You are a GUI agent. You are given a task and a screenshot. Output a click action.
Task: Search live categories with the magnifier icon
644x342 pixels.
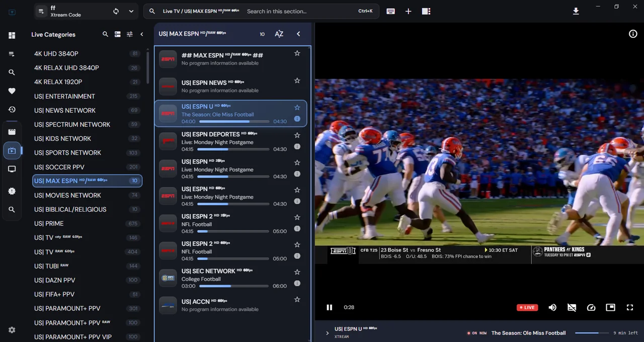click(x=105, y=34)
